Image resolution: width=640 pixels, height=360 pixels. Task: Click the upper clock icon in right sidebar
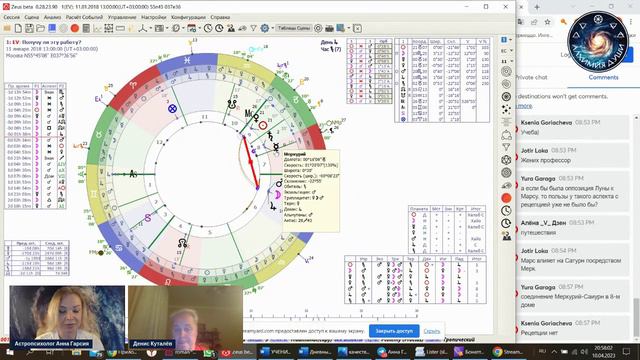pos(506,211)
